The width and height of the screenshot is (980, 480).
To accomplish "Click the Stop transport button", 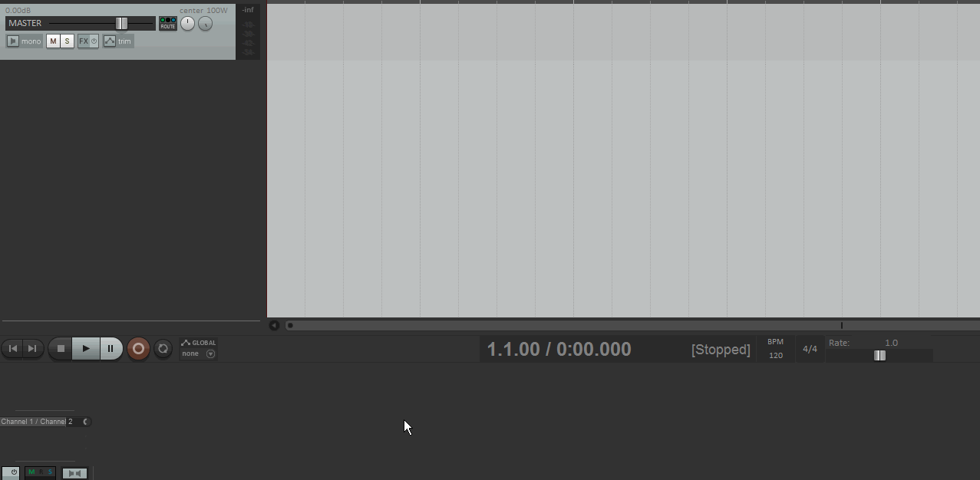I will pos(61,348).
